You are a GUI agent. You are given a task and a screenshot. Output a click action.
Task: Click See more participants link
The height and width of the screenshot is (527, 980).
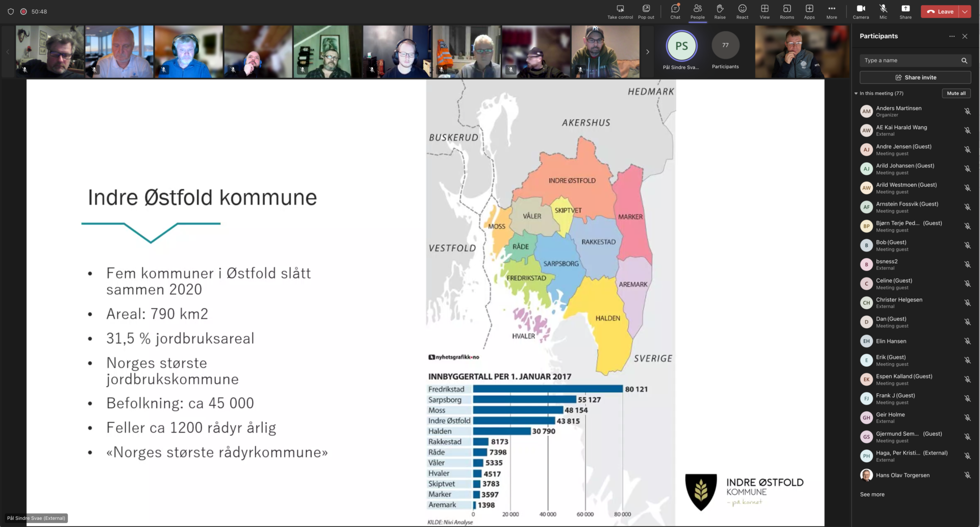point(872,494)
